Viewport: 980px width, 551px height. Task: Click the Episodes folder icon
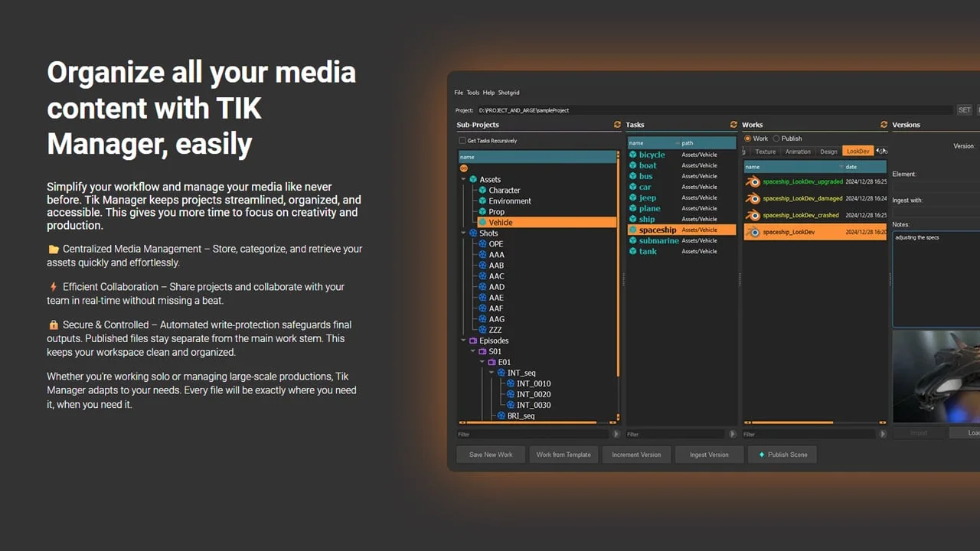coord(473,341)
